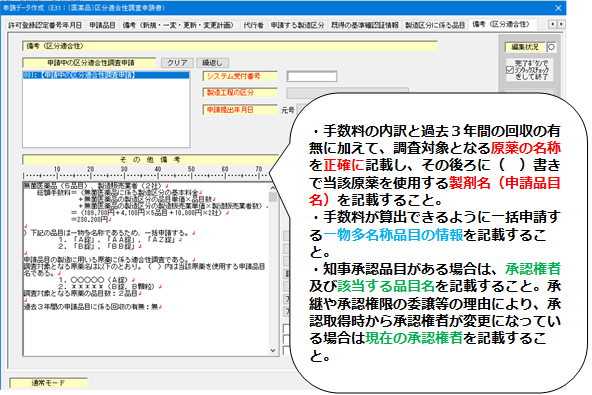
Task: Click the 製造工程の区分 greyed field
Action: click(x=347, y=93)
